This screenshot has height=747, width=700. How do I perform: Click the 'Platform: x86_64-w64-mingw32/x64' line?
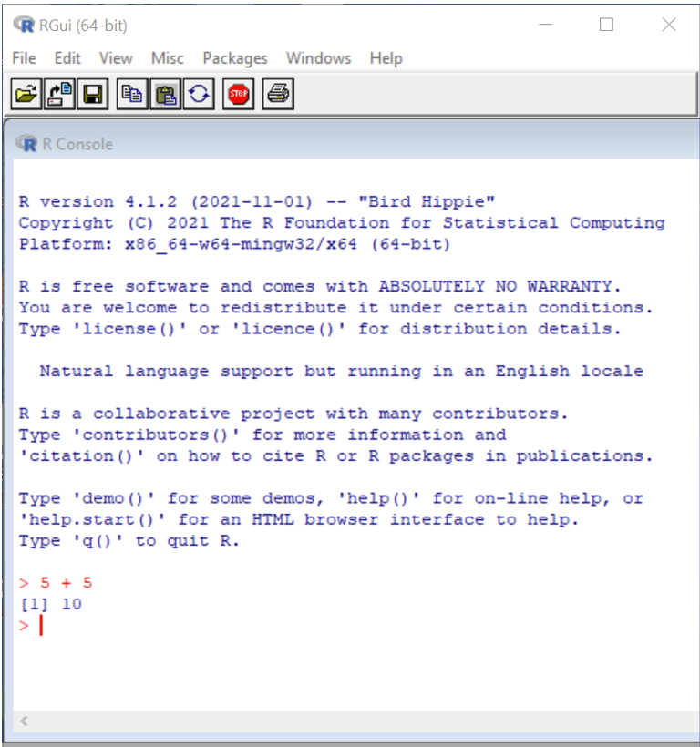(x=234, y=244)
